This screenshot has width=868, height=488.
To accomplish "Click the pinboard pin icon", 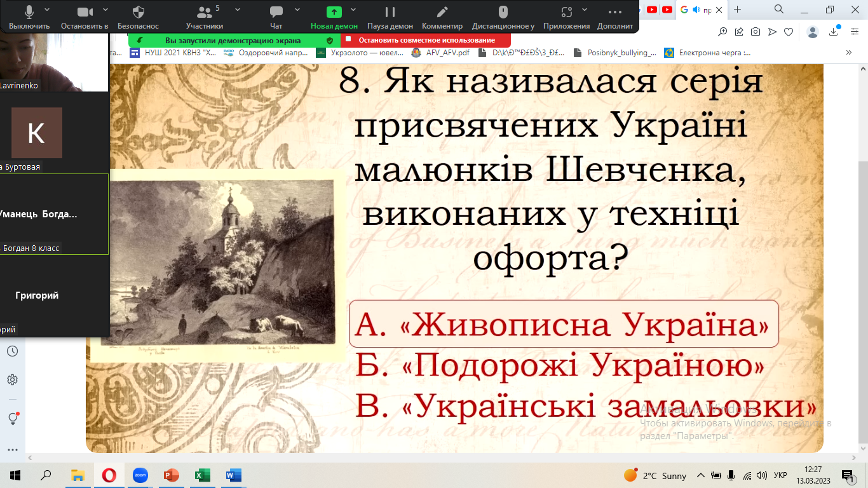I will (x=739, y=32).
